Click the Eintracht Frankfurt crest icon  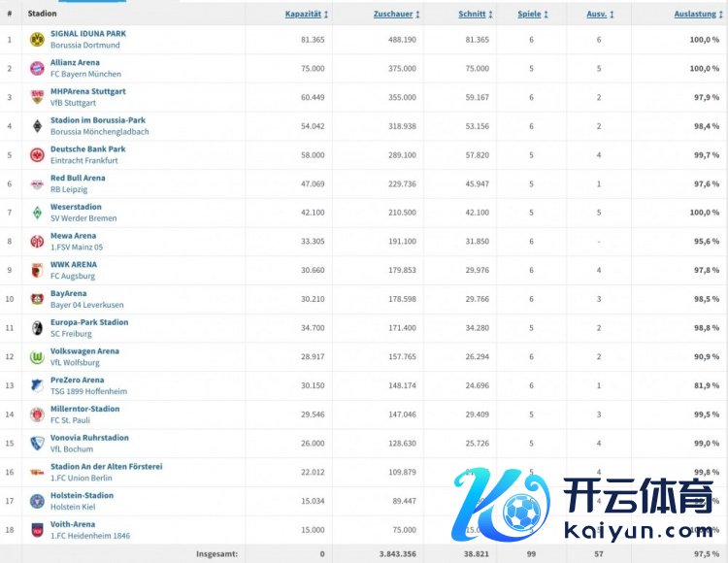(36, 155)
